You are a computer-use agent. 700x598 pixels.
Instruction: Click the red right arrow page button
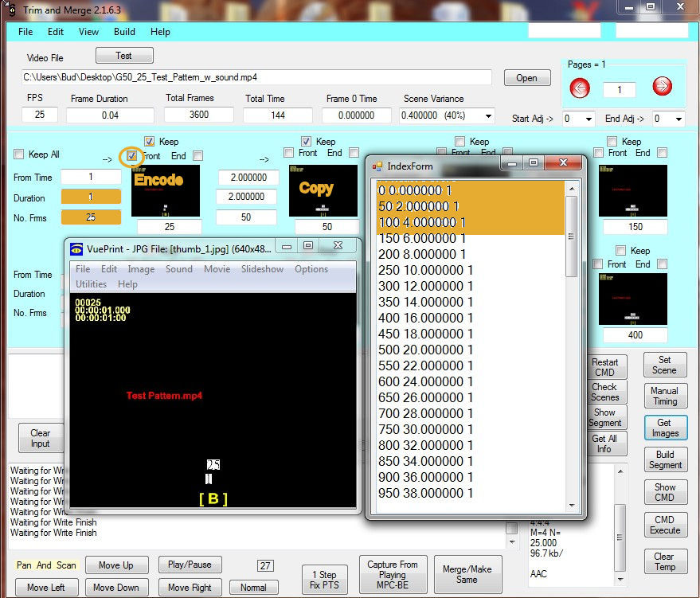click(x=662, y=86)
